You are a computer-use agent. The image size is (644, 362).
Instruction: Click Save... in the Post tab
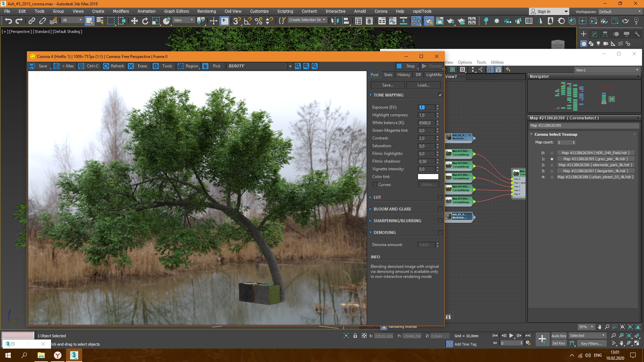(388, 85)
